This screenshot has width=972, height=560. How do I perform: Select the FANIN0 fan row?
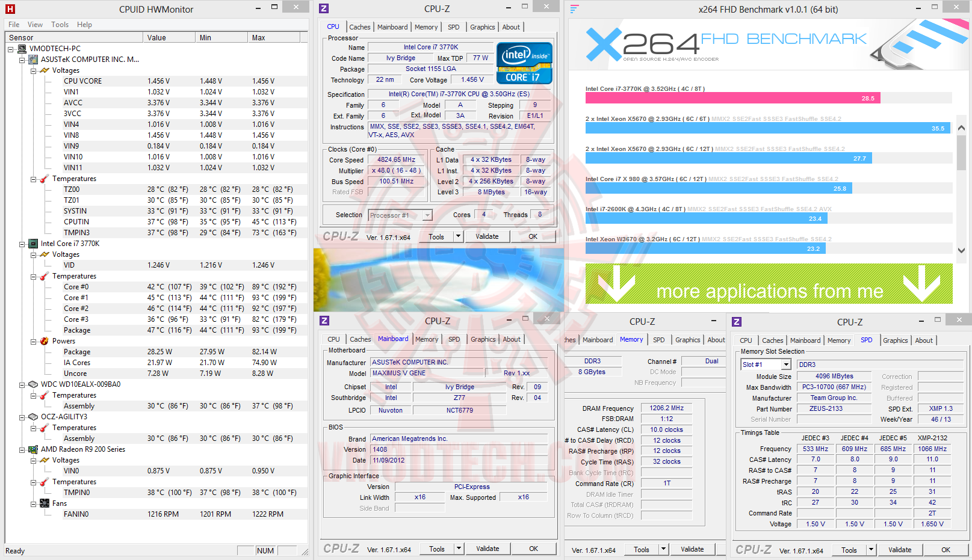click(156, 514)
